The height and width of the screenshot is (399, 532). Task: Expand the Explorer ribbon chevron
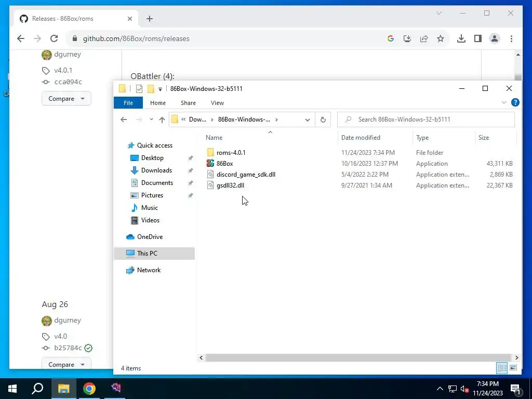[x=504, y=102]
